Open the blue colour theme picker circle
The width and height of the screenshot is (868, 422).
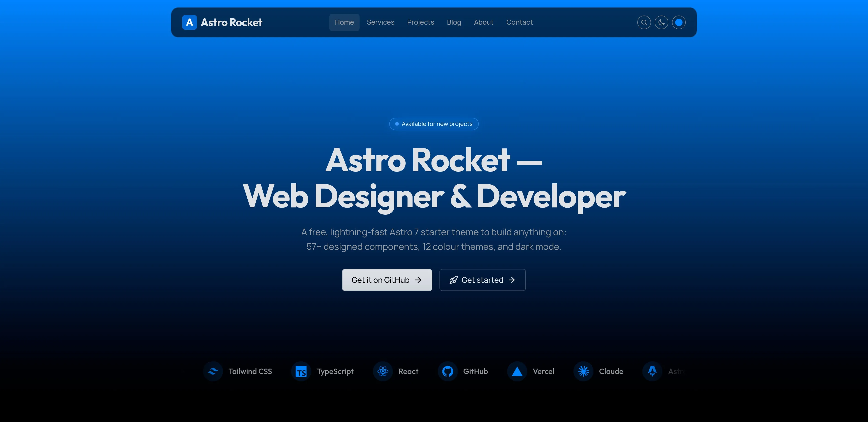(x=679, y=23)
